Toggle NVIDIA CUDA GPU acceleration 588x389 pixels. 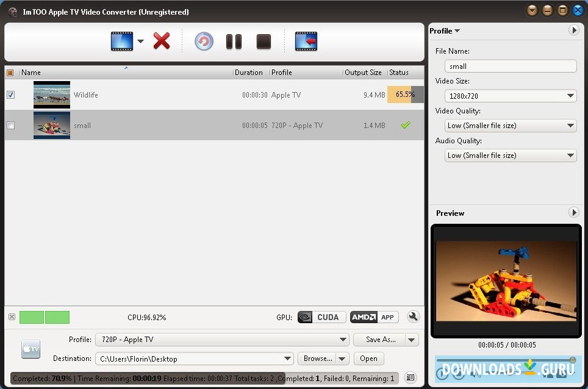click(321, 317)
